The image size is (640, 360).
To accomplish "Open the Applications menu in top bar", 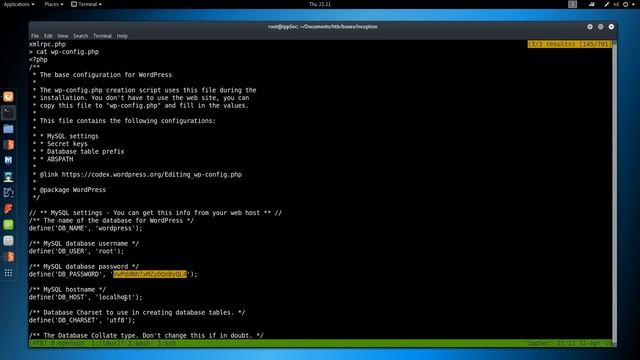I will click(x=19, y=4).
